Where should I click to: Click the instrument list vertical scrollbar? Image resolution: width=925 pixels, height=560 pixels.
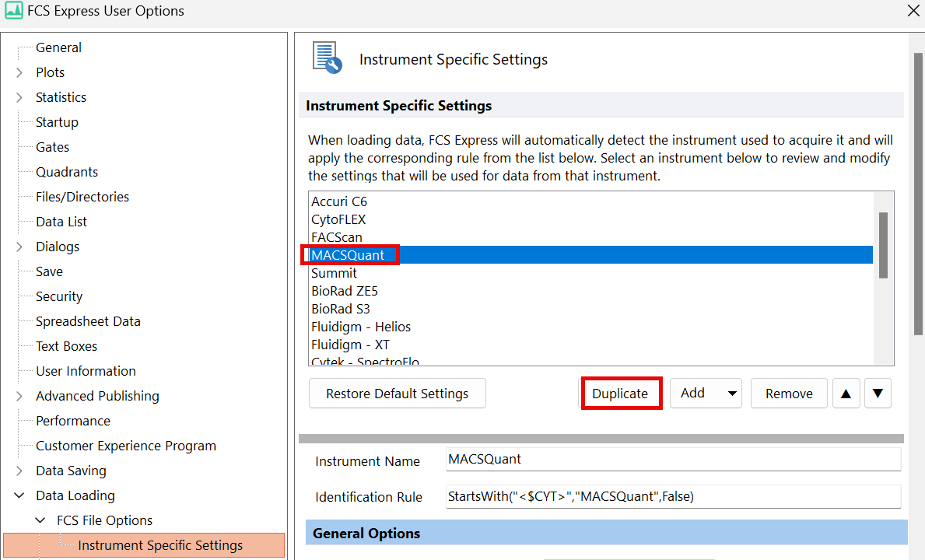[x=883, y=245]
